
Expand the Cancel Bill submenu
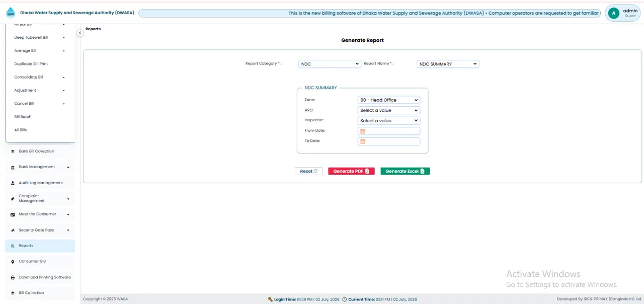(64, 104)
